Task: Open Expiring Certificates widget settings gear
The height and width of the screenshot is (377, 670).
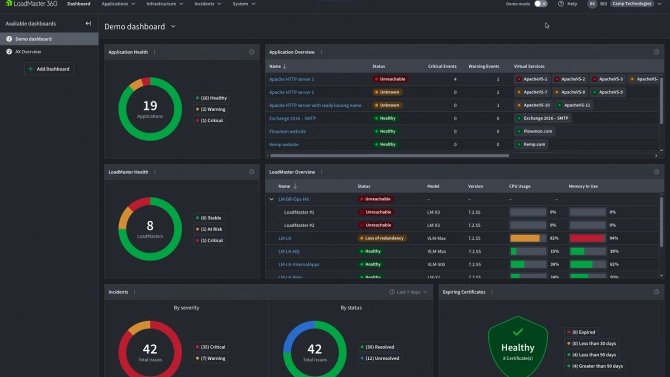Action: [656, 292]
